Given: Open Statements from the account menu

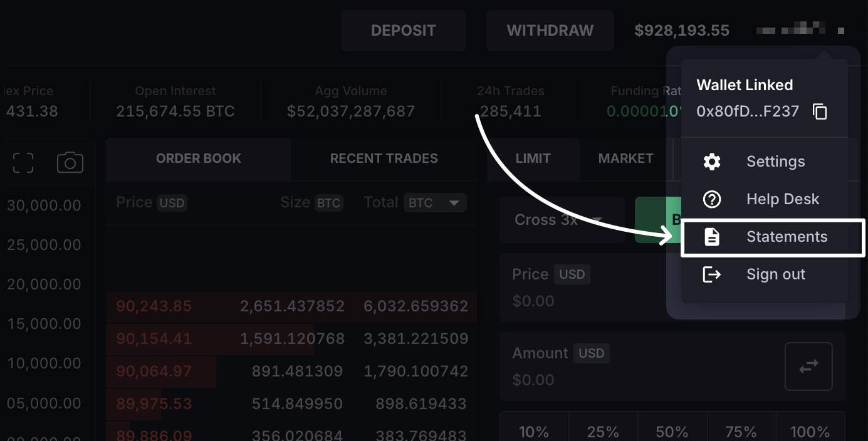Looking at the screenshot, I should point(787,237).
